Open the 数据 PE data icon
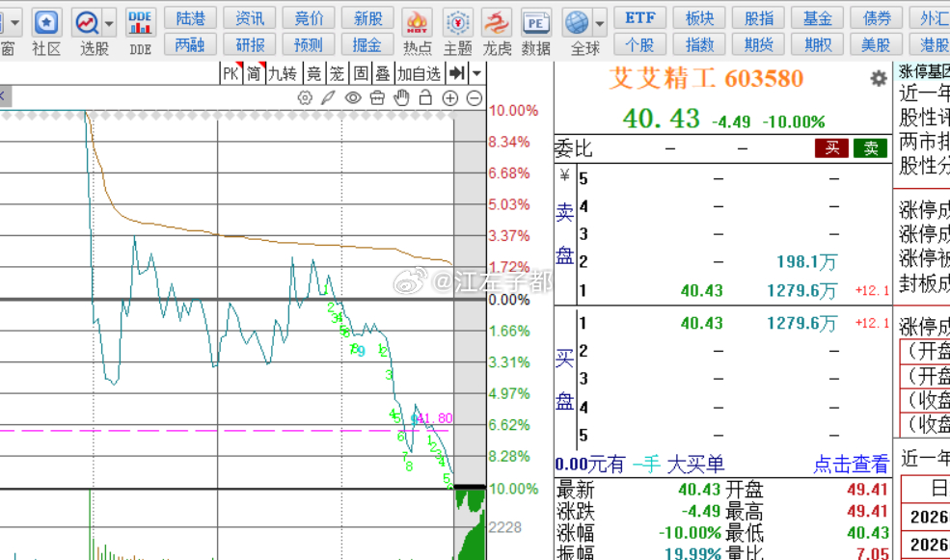The image size is (950, 560). click(536, 23)
